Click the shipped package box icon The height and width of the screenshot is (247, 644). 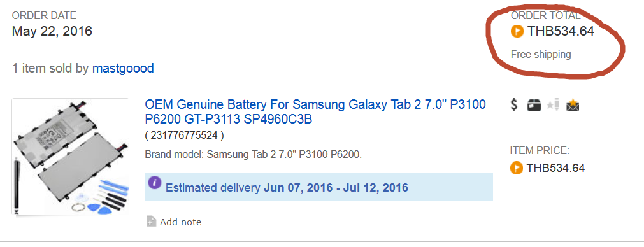click(534, 106)
